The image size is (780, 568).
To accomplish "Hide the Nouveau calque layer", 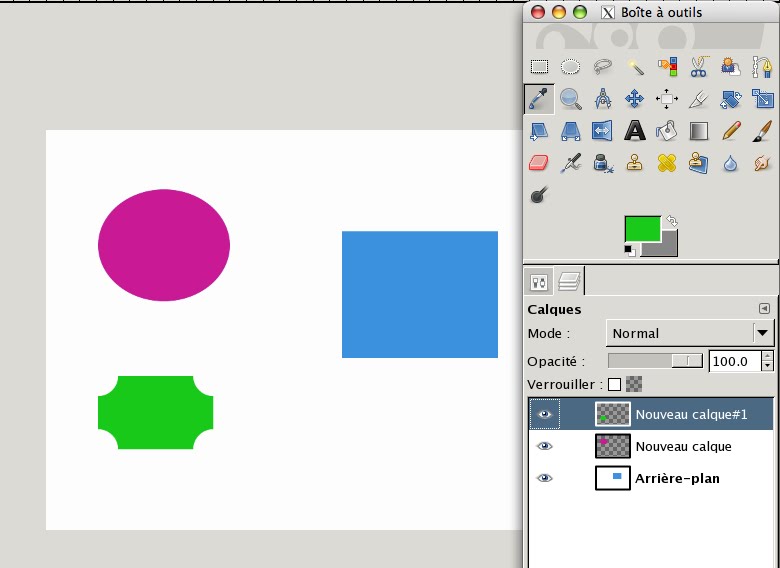I will point(545,446).
